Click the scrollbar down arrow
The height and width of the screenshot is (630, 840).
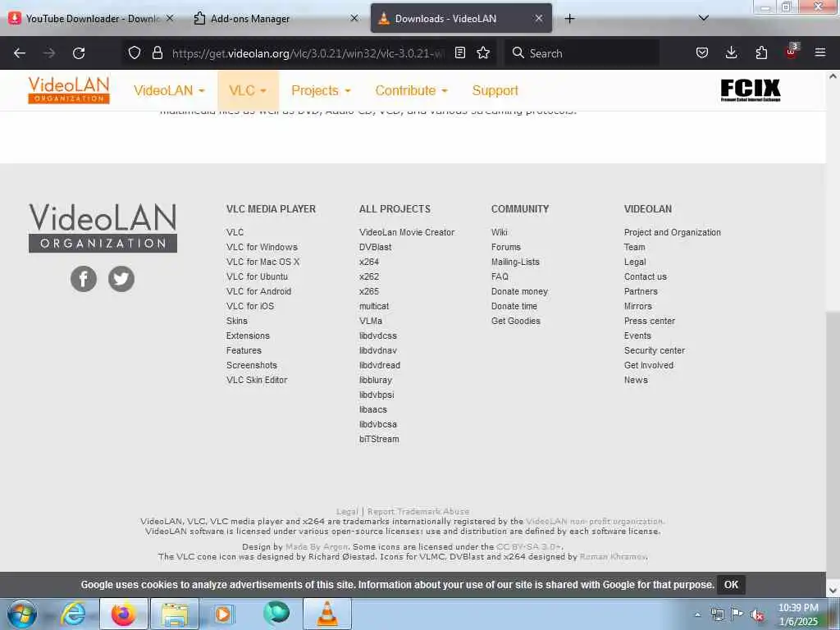(833, 591)
